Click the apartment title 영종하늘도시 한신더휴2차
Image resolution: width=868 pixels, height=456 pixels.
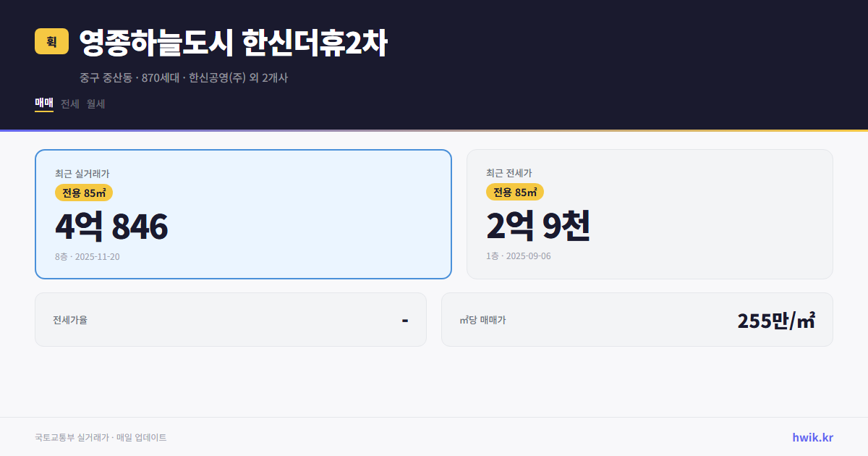pyautogui.click(x=234, y=42)
